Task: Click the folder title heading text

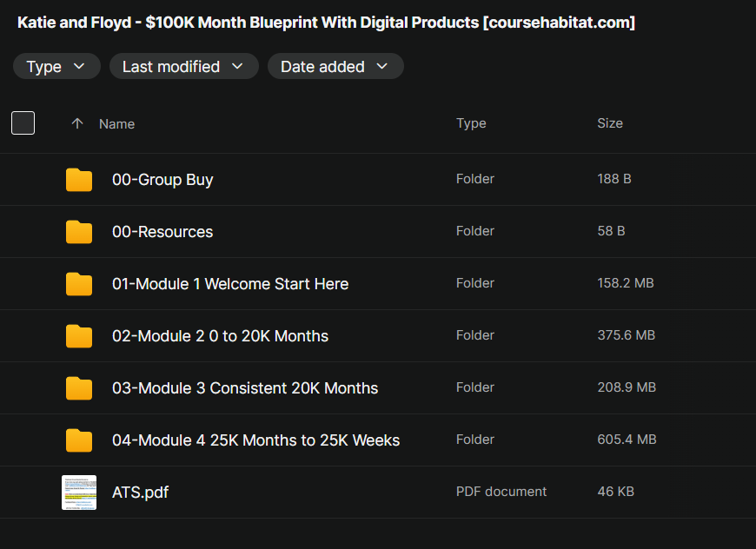Action: [x=326, y=23]
